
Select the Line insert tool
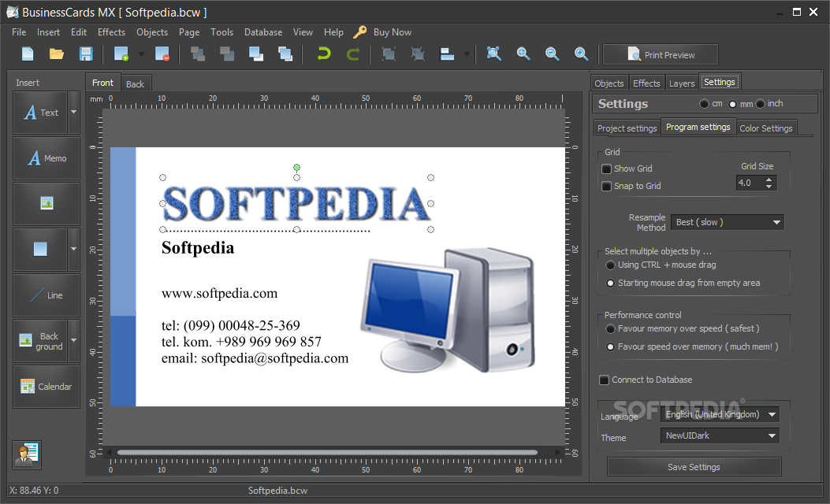click(x=47, y=295)
